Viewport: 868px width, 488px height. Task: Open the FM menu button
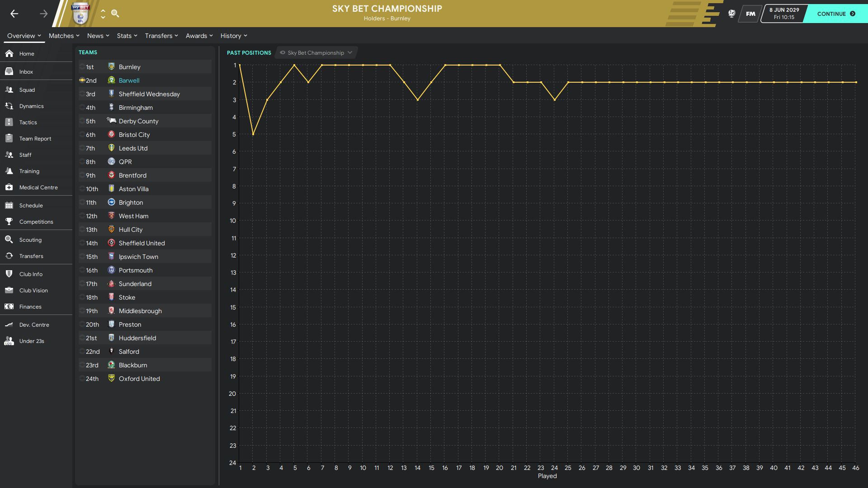coord(750,14)
